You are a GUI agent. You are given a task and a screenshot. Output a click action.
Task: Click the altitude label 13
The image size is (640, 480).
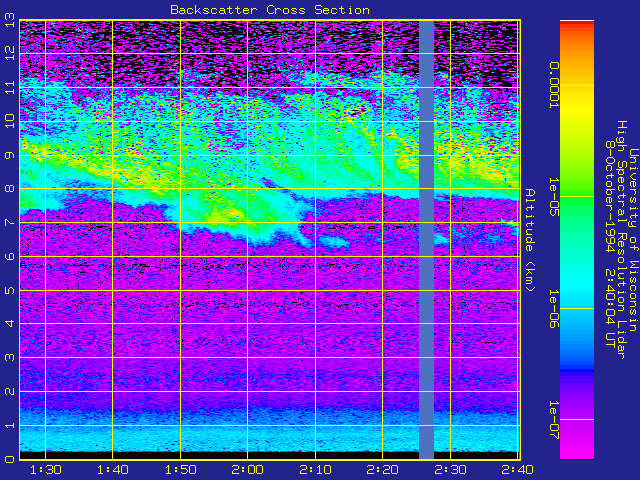[10, 20]
